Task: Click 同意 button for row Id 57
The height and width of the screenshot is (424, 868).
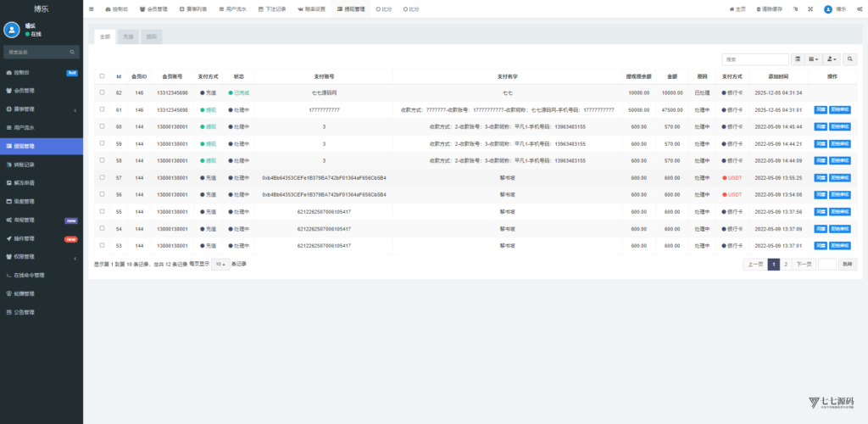Action: pos(821,178)
